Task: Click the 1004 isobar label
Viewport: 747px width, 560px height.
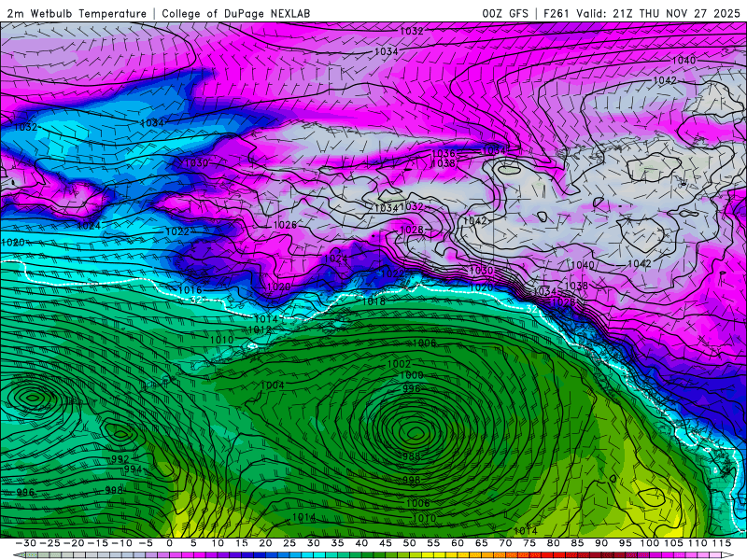Action: [273, 385]
